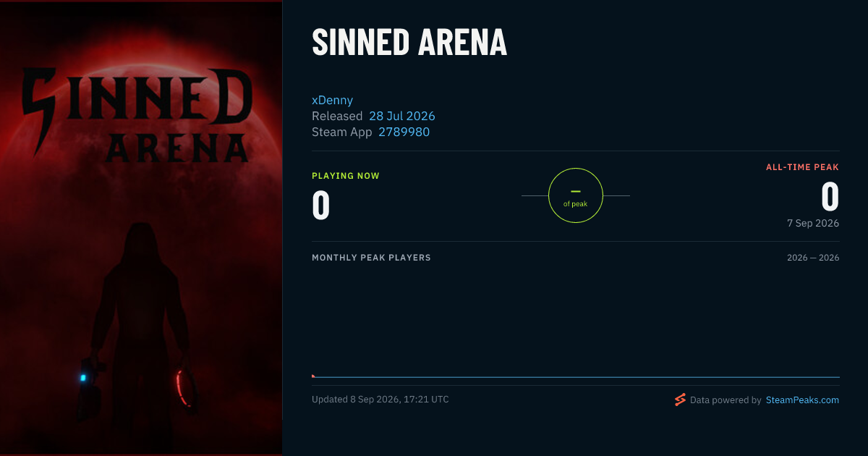
Task: Select the red start marker on chart
Action: pyautogui.click(x=313, y=376)
